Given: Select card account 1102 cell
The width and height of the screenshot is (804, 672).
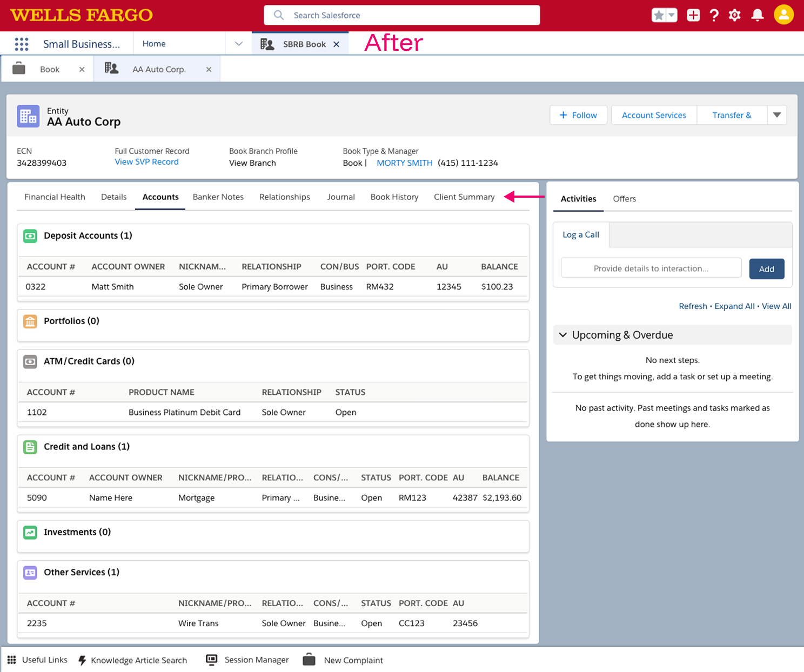Looking at the screenshot, I should tap(37, 412).
